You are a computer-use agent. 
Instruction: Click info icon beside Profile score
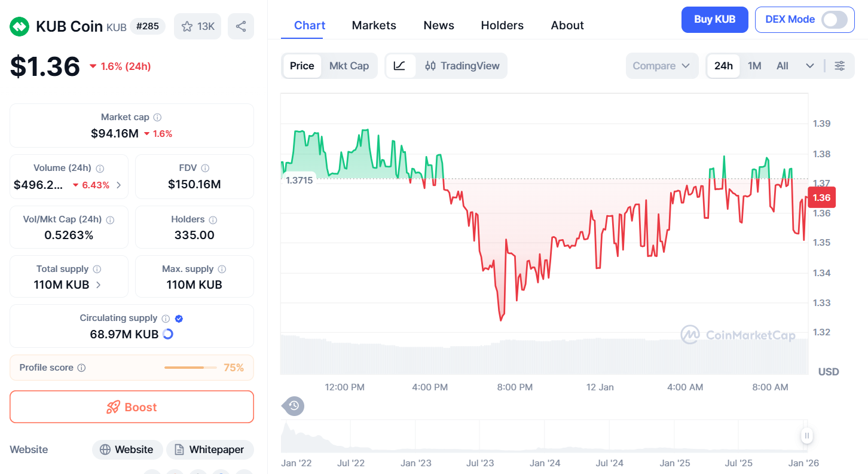(81, 368)
